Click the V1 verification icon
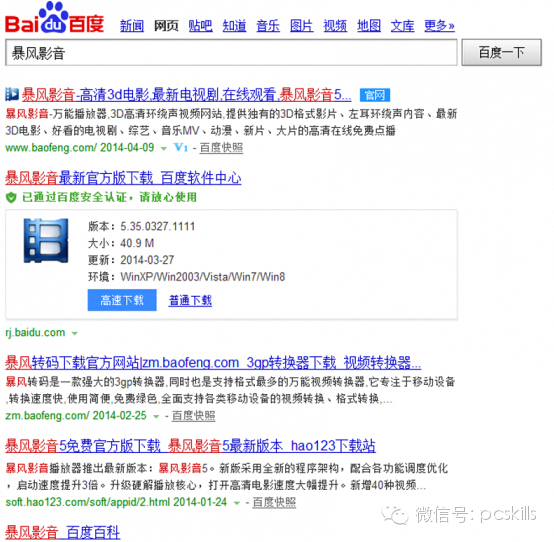The image size is (554, 542). [181, 147]
